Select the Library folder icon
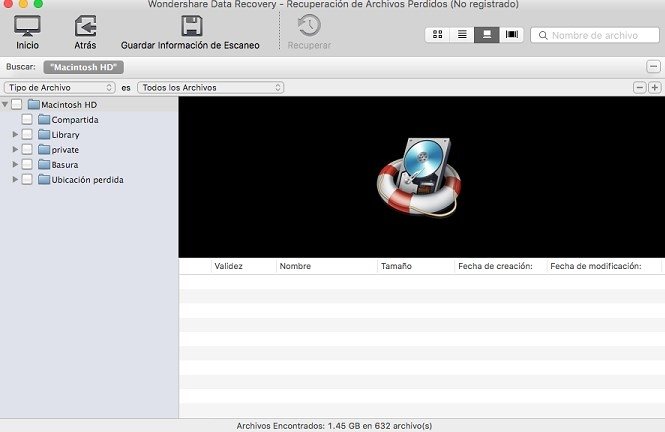The image size is (665, 432). [x=44, y=134]
